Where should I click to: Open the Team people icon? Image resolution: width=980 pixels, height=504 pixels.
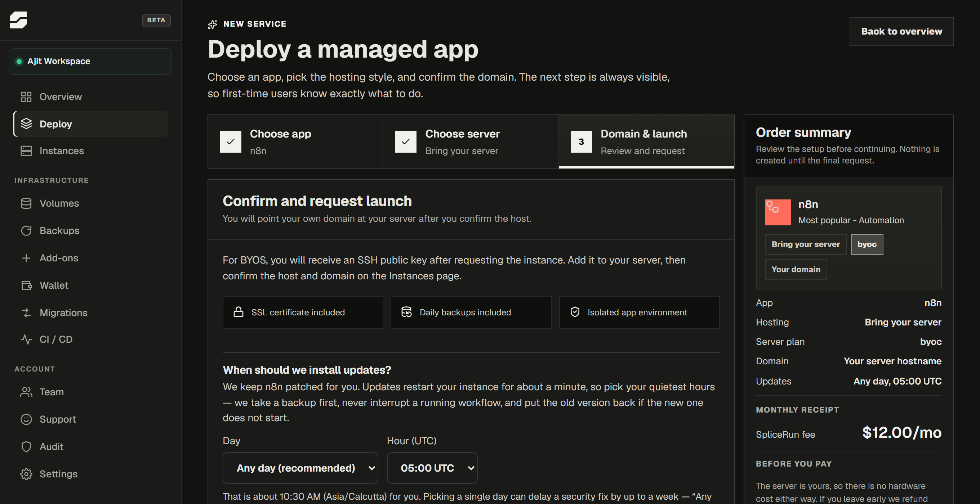click(x=26, y=392)
